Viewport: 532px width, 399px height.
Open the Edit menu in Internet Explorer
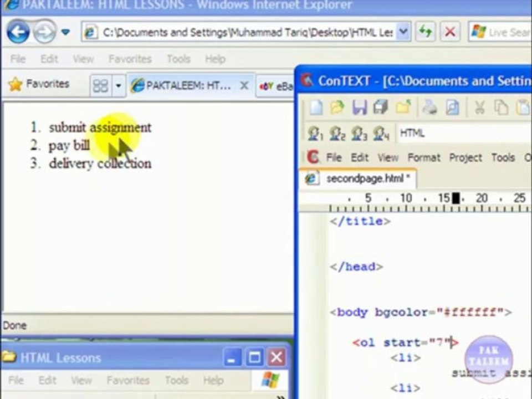click(49, 59)
